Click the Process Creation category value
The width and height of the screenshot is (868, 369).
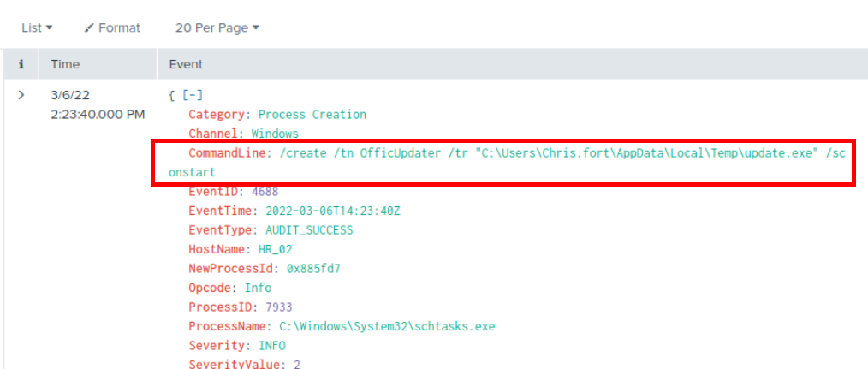312,115
